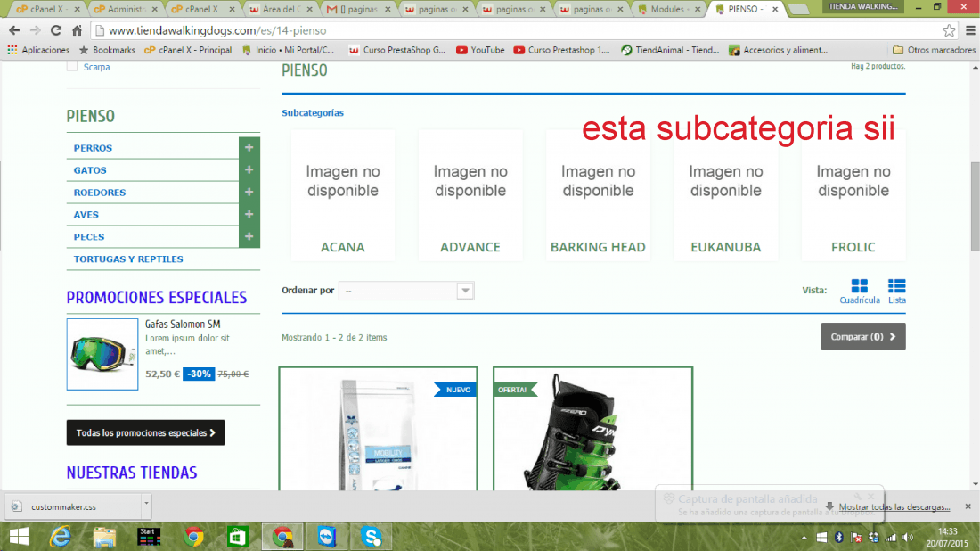Screen dimensions: 980x551
Task: Expand the PERROS category
Action: click(249, 148)
